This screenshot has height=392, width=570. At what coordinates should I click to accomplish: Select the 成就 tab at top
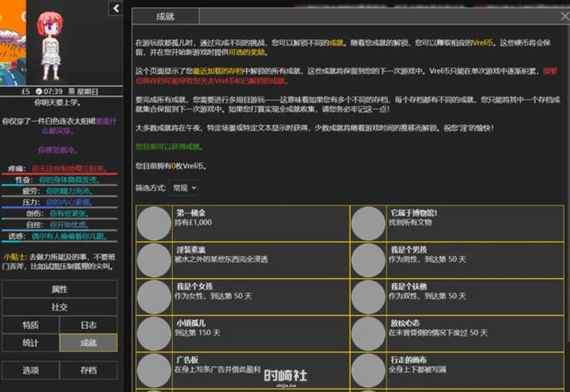tap(165, 17)
